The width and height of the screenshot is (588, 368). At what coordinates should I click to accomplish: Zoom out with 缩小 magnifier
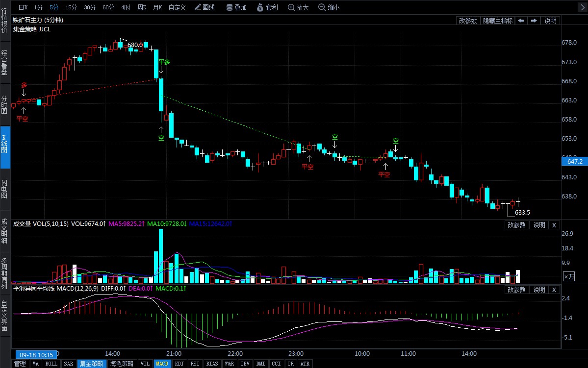(329, 7)
